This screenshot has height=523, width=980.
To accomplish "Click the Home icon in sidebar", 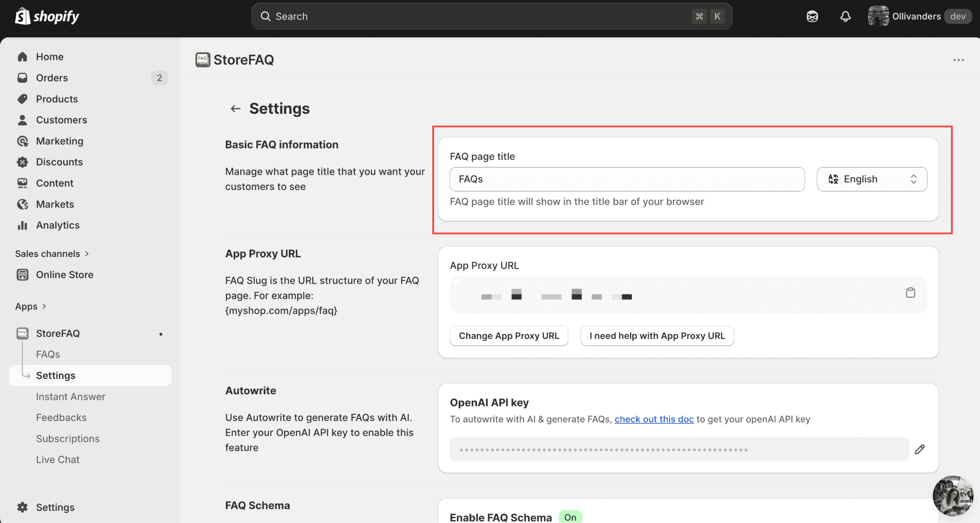I will coord(22,56).
